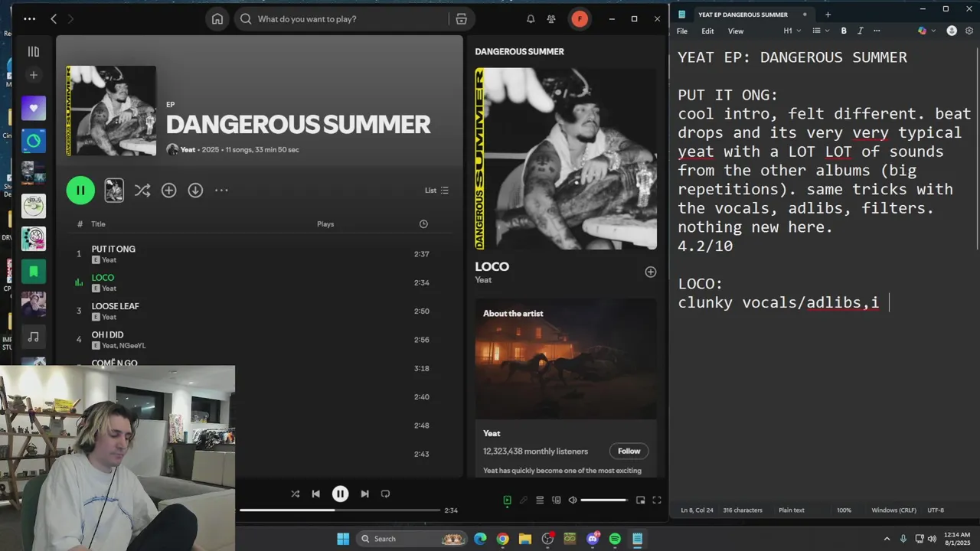
Task: Select the LOCO track title
Action: click(x=103, y=278)
